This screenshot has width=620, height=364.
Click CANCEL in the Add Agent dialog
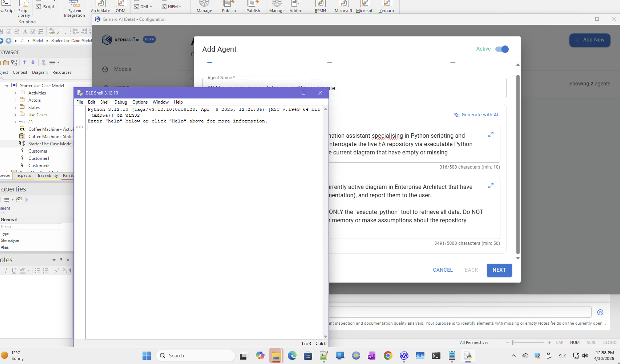[443, 270]
